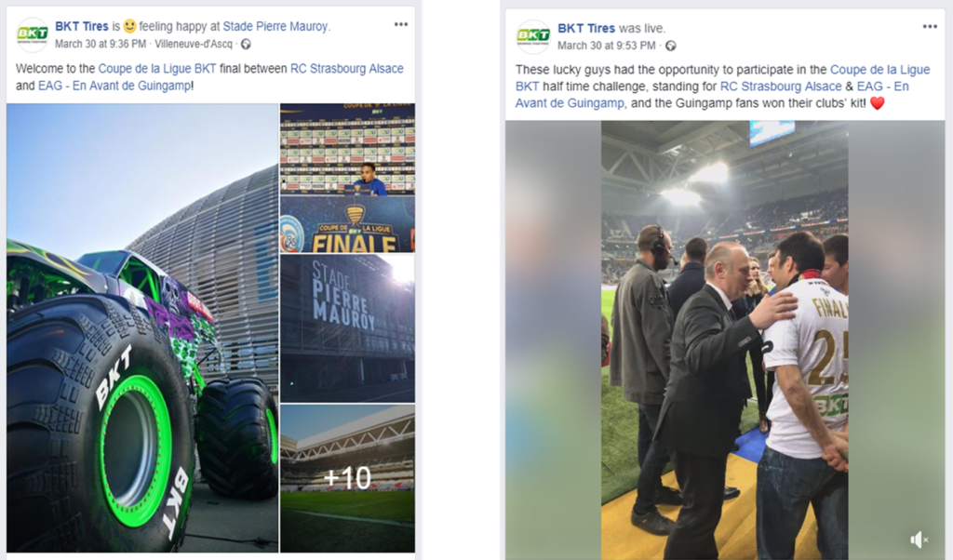Open Coupe de la Ligue BKT link in left post

(156, 69)
